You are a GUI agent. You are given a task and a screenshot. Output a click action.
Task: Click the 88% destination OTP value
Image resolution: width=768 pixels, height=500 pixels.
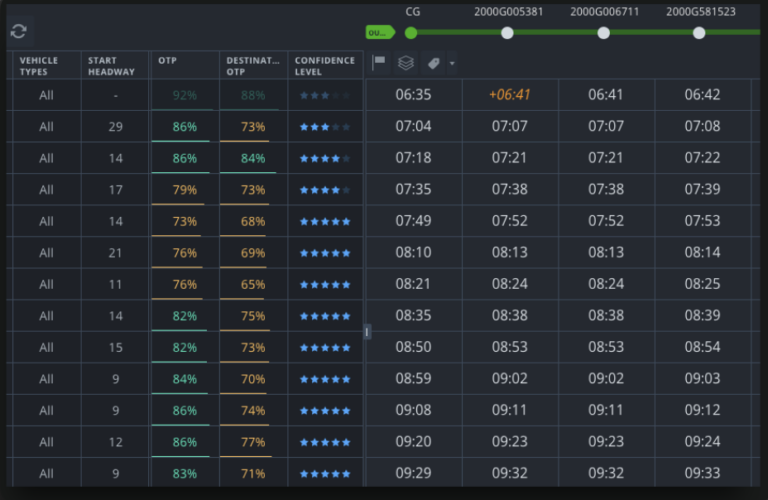(x=253, y=95)
